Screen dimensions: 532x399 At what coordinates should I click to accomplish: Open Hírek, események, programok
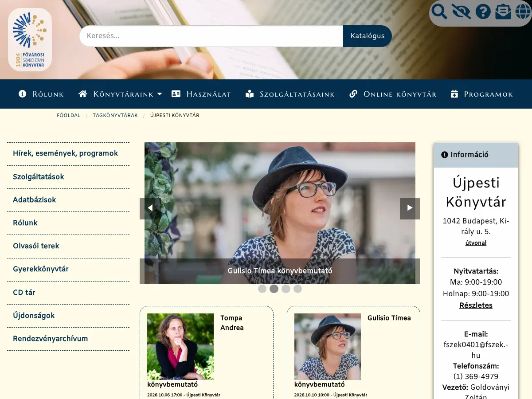pyautogui.click(x=68, y=154)
